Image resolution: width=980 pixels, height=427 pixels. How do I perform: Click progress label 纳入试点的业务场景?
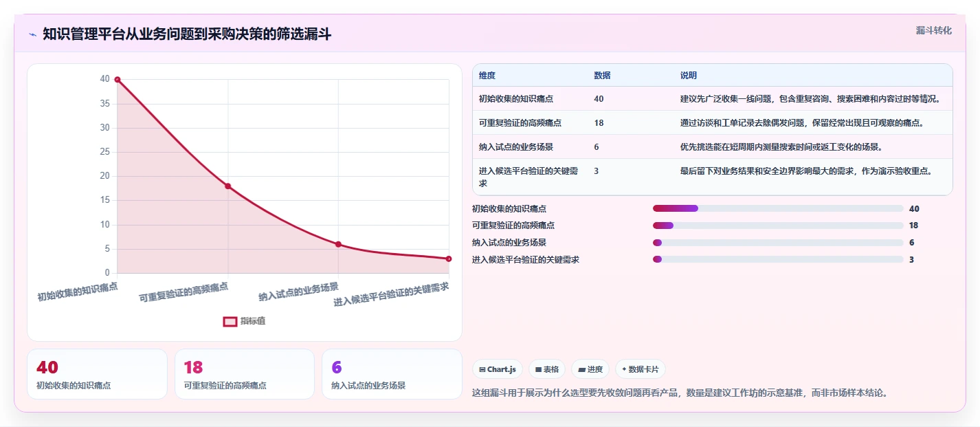pos(509,243)
